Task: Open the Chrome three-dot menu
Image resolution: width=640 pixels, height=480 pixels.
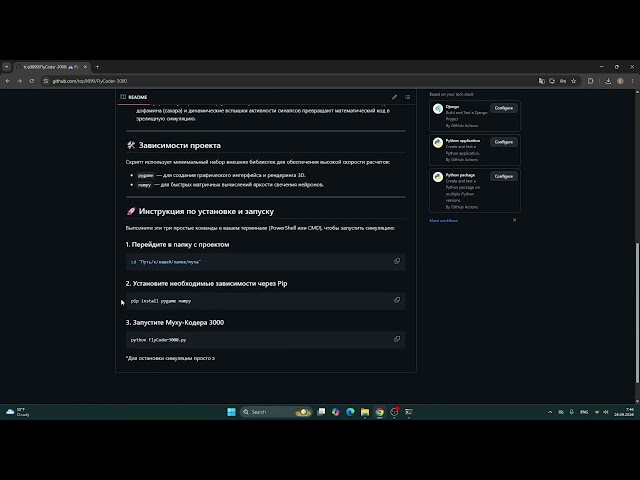Action: click(x=632, y=81)
